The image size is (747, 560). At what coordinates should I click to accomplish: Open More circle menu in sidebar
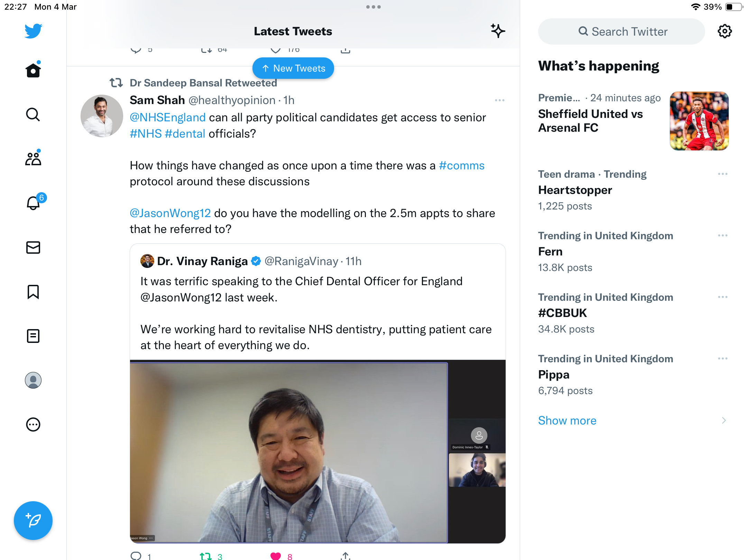(33, 424)
